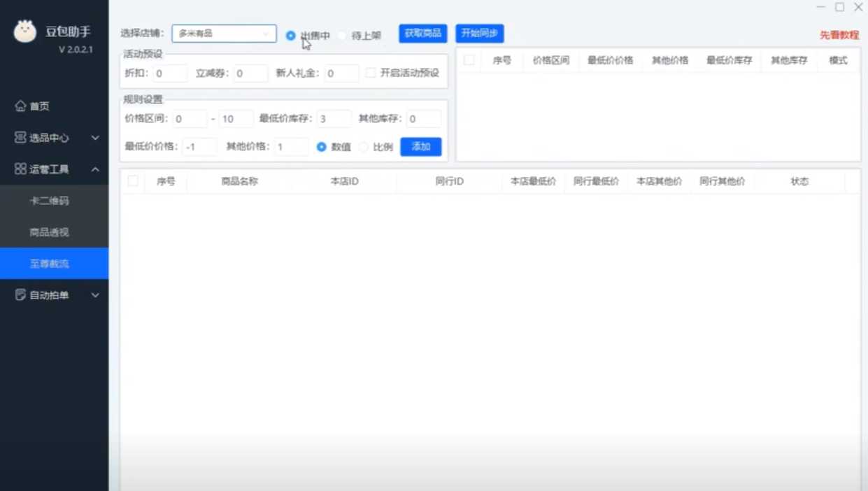Image resolution: width=868 pixels, height=491 pixels.
Task: Check the select-all box in product table header
Action: tap(133, 181)
